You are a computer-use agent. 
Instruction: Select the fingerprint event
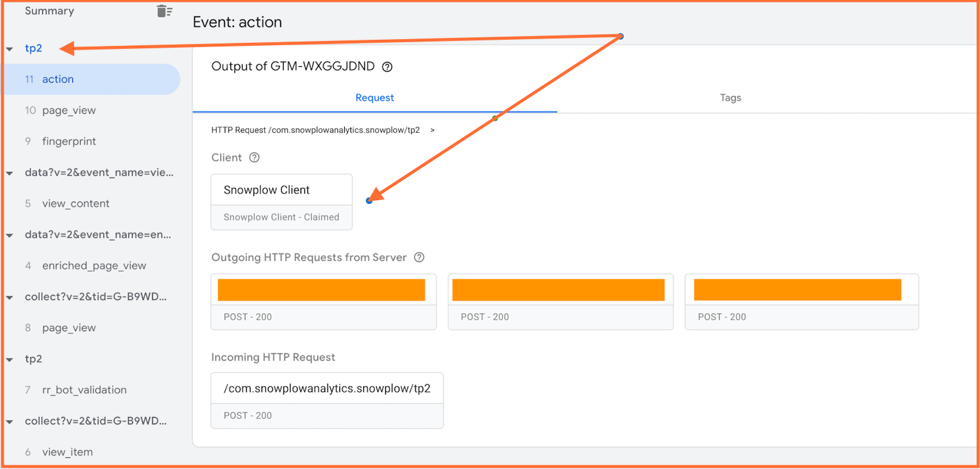pyautogui.click(x=69, y=141)
